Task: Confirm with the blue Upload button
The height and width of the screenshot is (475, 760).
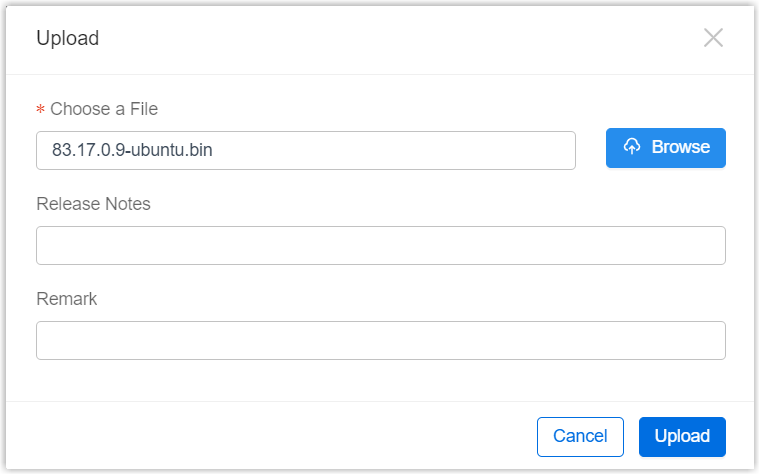Action: pos(682,436)
